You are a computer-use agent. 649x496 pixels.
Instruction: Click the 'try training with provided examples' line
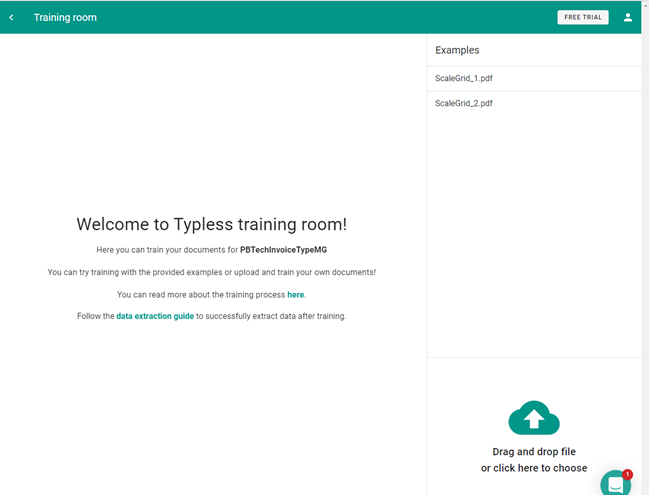[211, 272]
